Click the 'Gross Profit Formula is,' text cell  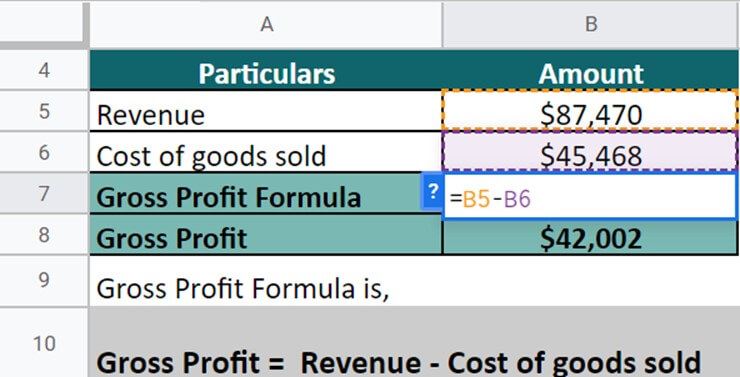pos(243,288)
